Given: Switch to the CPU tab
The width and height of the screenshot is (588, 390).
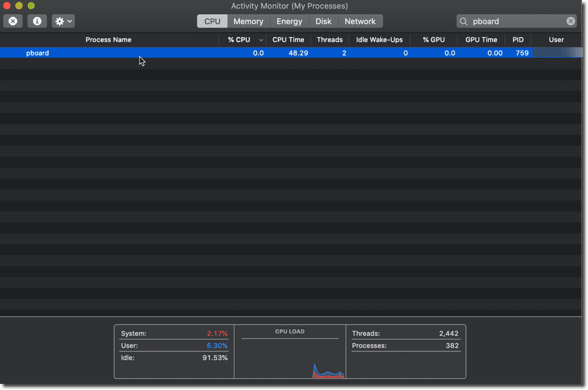Looking at the screenshot, I should point(212,21).
